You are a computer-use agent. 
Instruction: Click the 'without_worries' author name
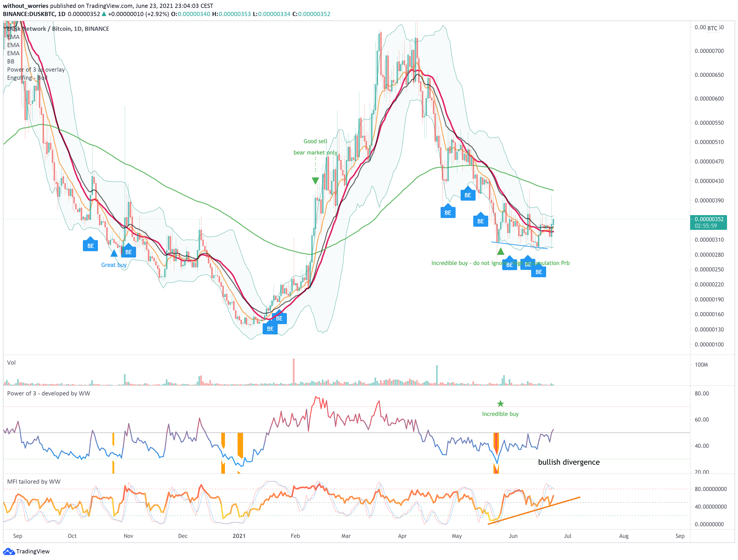coord(25,6)
